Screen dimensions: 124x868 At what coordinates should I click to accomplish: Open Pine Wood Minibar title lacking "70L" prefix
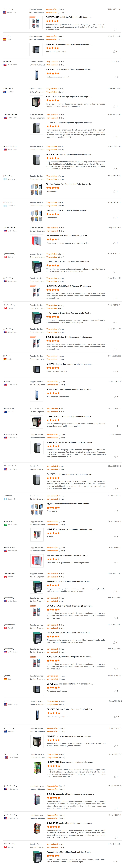pos(67,210)
